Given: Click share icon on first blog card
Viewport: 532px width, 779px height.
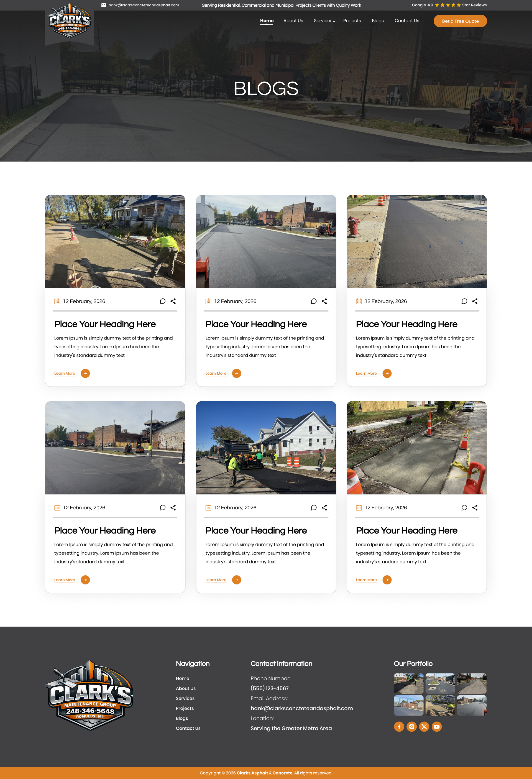Looking at the screenshot, I should coord(173,301).
